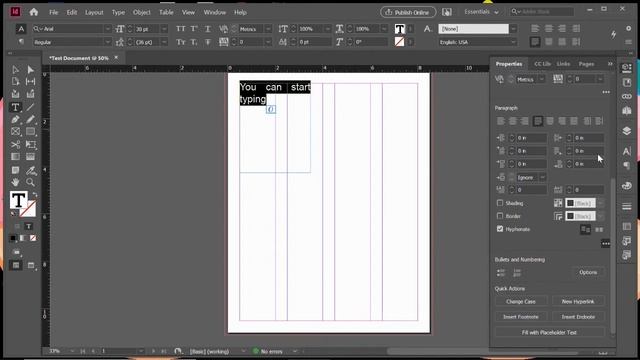
Task: Open the character style [None] dropdown
Action: (x=513, y=29)
